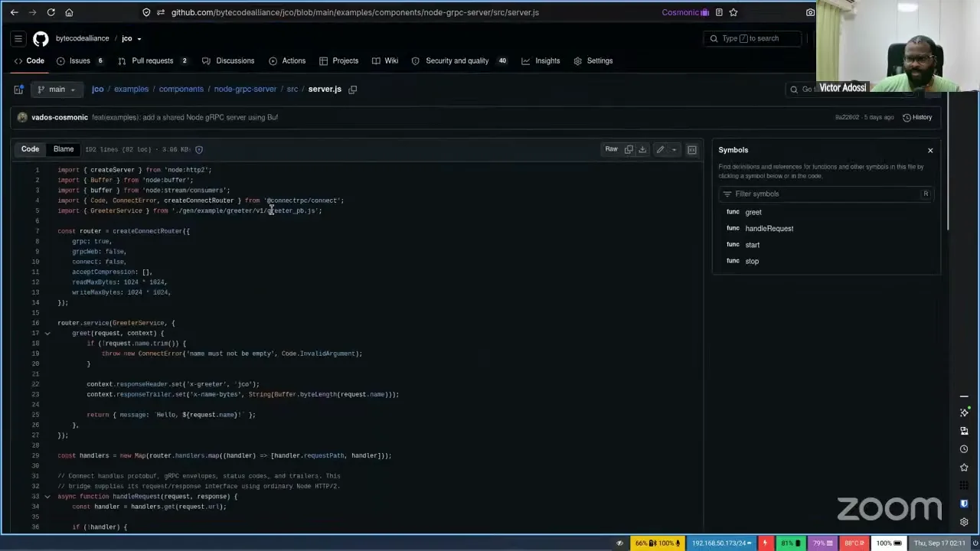Open the GitHub homepage logo
This screenshot has height=551, width=980.
coord(41,38)
